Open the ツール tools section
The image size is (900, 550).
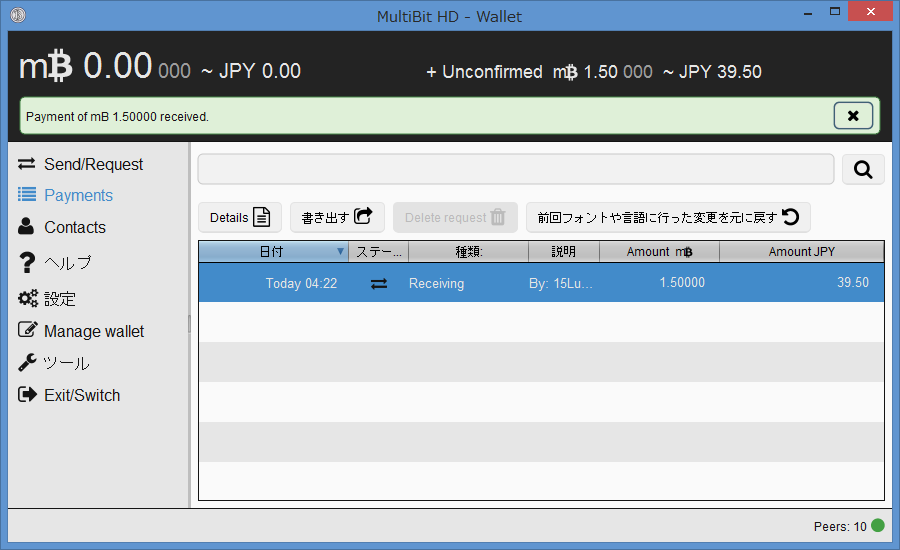(53, 363)
